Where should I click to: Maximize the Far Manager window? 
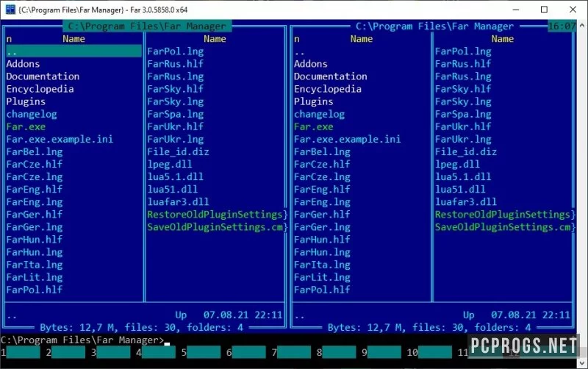pyautogui.click(x=544, y=10)
